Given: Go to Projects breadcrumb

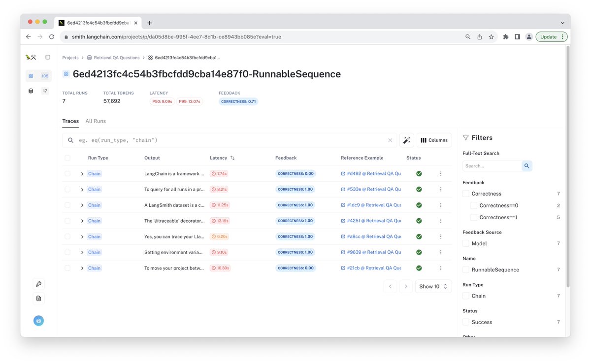Looking at the screenshot, I should (70, 58).
